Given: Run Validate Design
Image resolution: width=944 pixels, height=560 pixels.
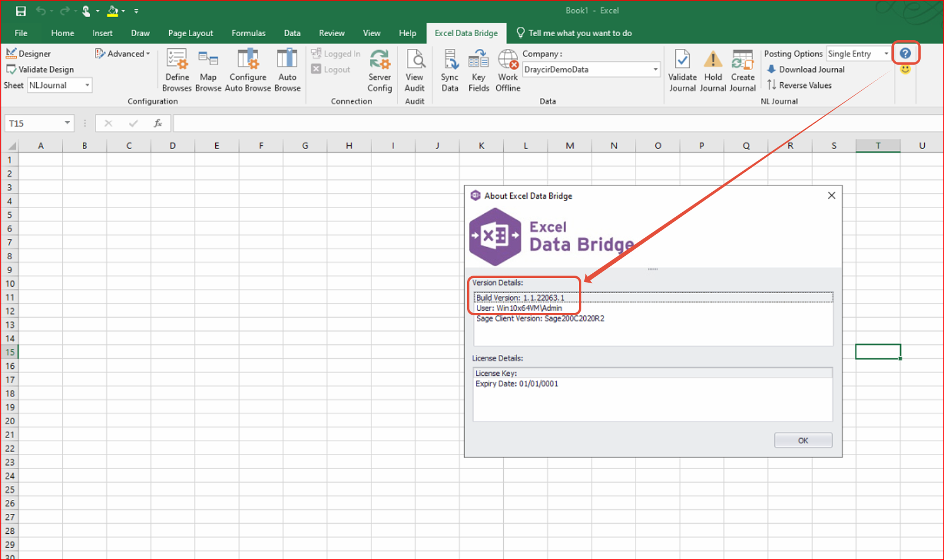Looking at the screenshot, I should pos(40,69).
